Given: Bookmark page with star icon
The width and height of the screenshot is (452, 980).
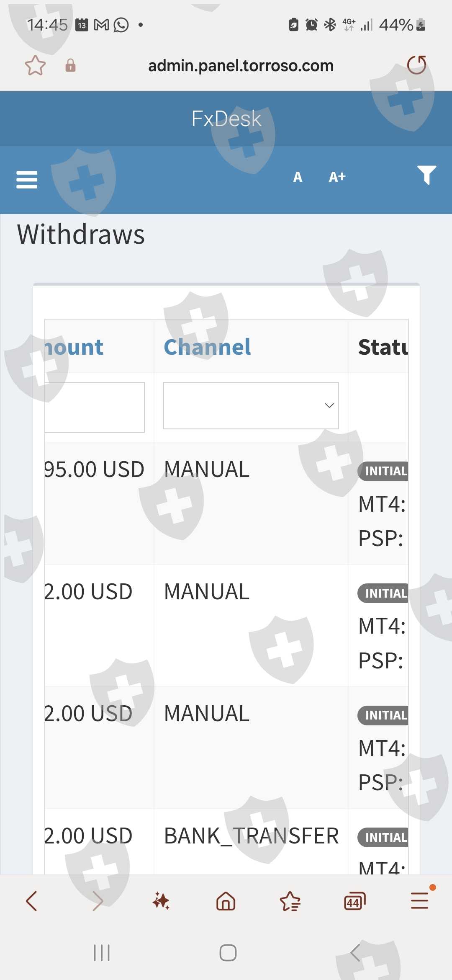Looking at the screenshot, I should pyautogui.click(x=35, y=65).
